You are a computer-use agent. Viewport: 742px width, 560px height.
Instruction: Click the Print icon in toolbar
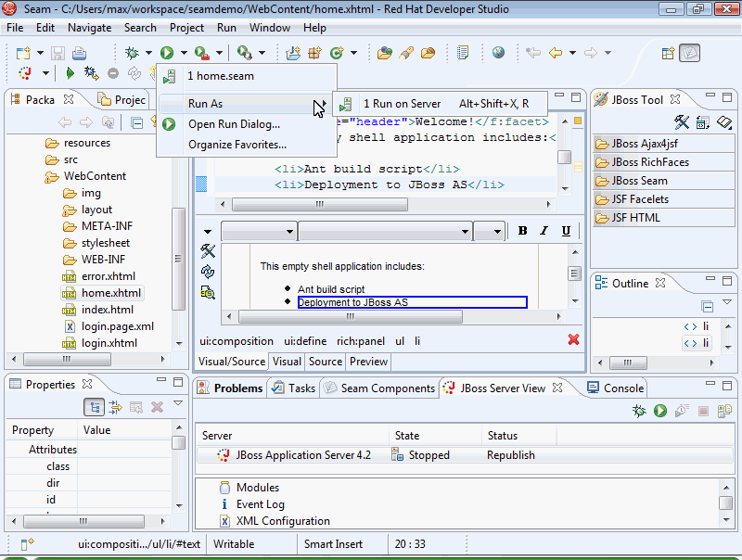coord(79,53)
